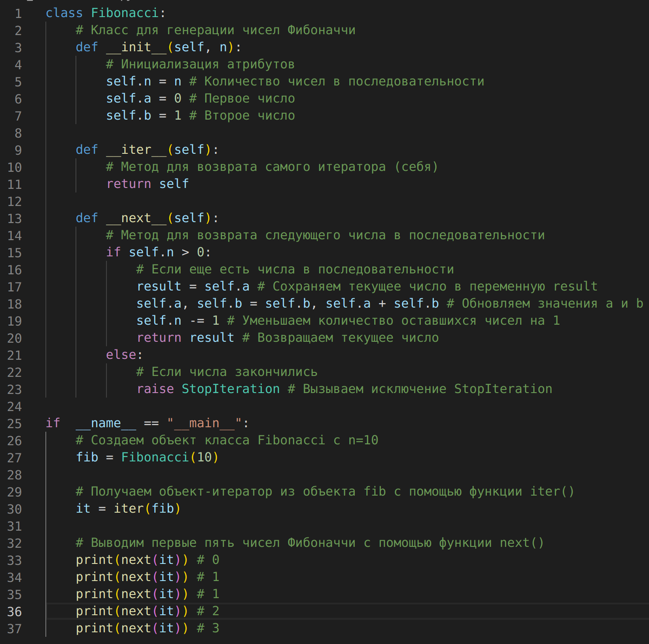Viewport: 649px width, 644px height.
Task: Click the "return self" statement
Action: point(148,184)
